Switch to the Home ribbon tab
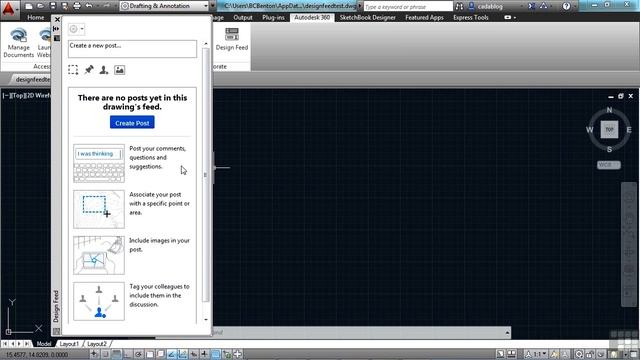This screenshot has height=360, width=640. pyautogui.click(x=36, y=18)
